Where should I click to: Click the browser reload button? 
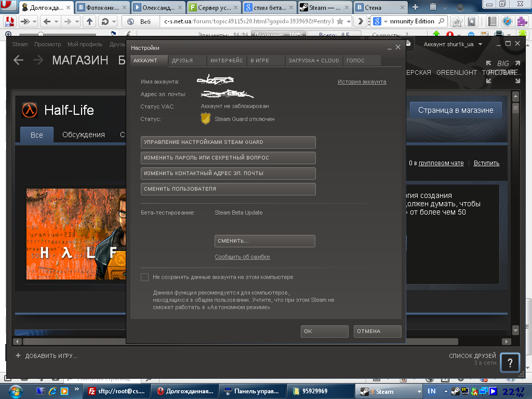105,22
